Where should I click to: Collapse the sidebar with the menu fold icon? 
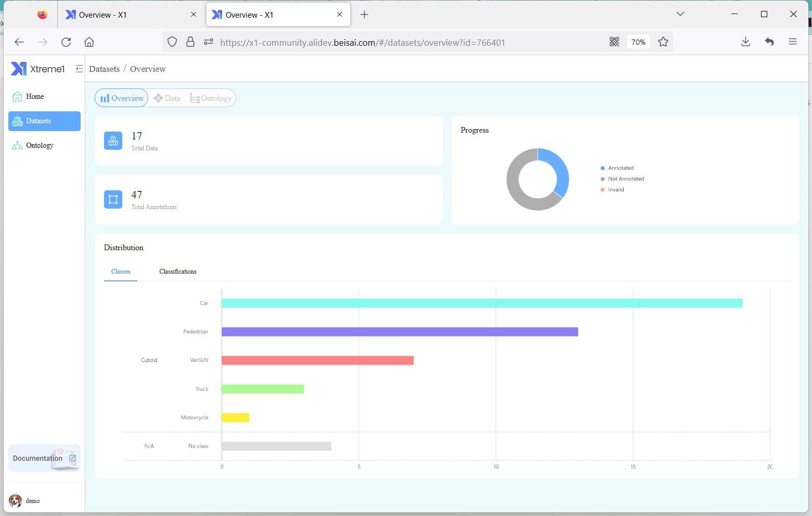click(79, 69)
